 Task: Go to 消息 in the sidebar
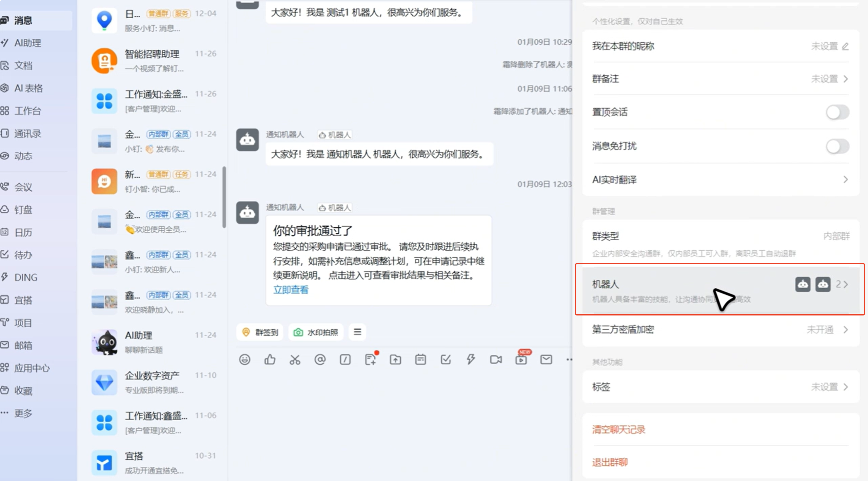[x=35, y=20]
